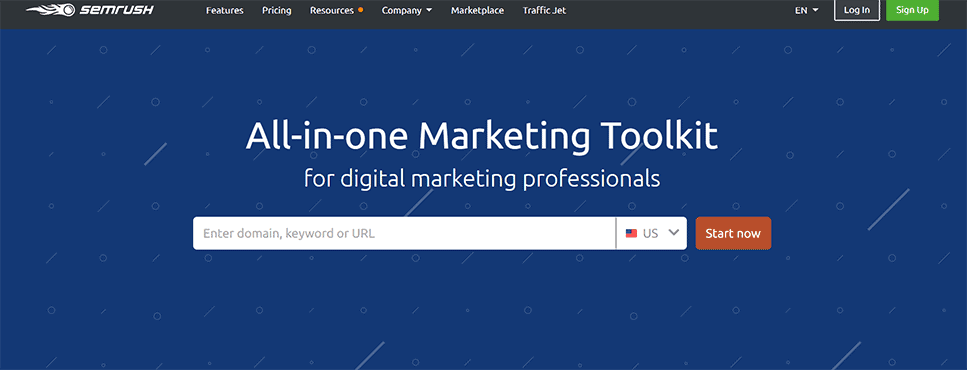Visit the Marketplace link
Image resolution: width=967 pixels, height=370 pixels.
477,10
